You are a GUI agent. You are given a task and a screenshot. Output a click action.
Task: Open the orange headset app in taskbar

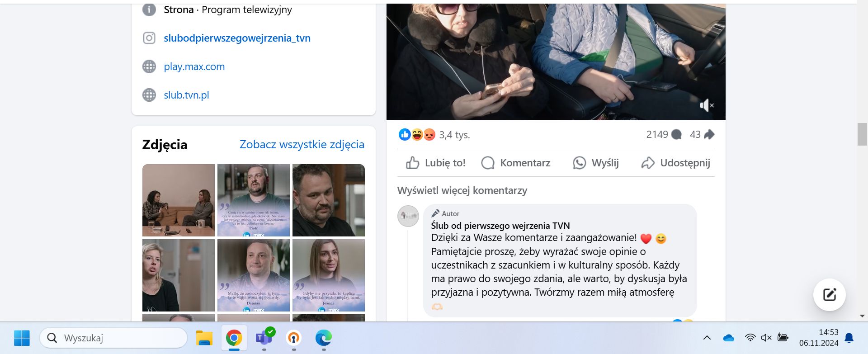[x=294, y=338]
